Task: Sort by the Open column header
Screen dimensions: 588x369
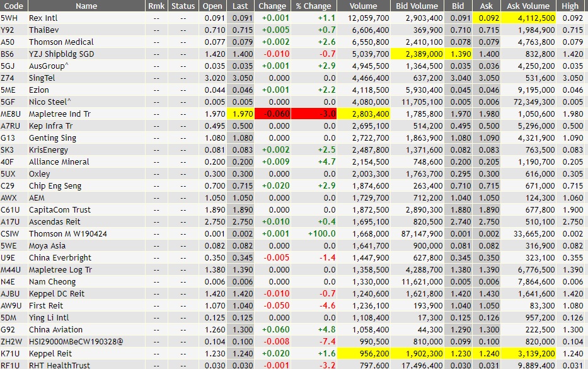Action: 212,6
